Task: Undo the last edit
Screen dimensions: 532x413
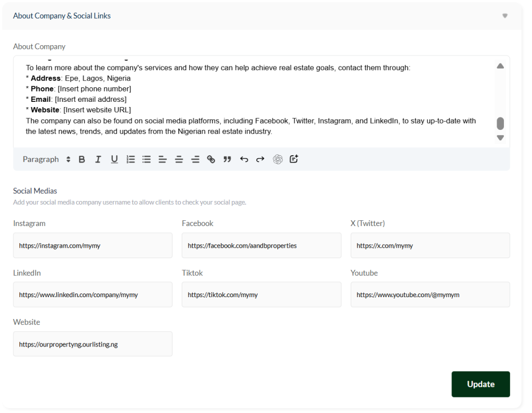Action: pos(244,159)
